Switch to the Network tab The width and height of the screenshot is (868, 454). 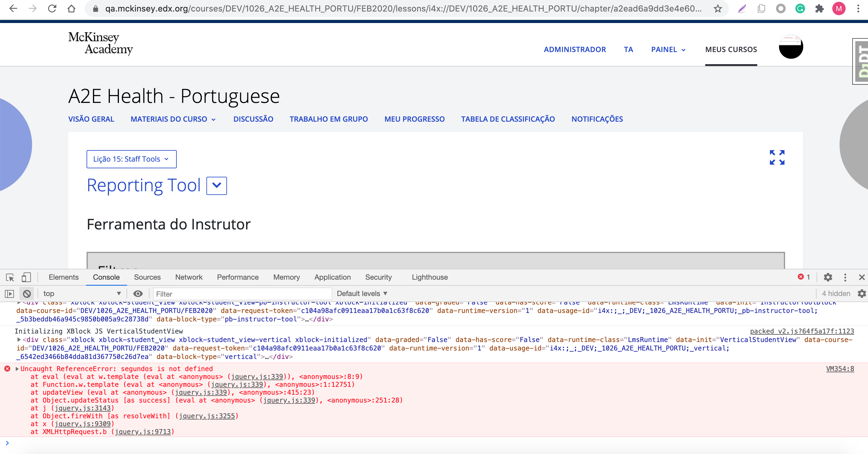coord(189,277)
